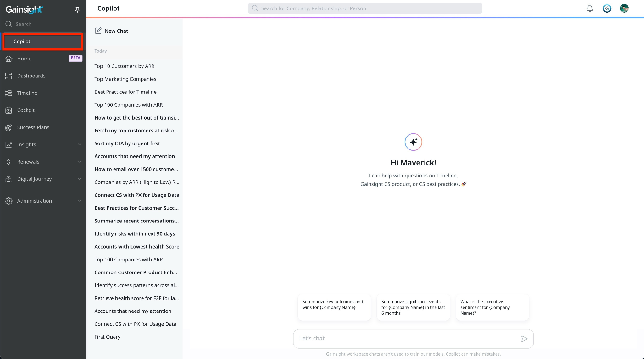Click the Dashboards grid icon

coord(9,76)
